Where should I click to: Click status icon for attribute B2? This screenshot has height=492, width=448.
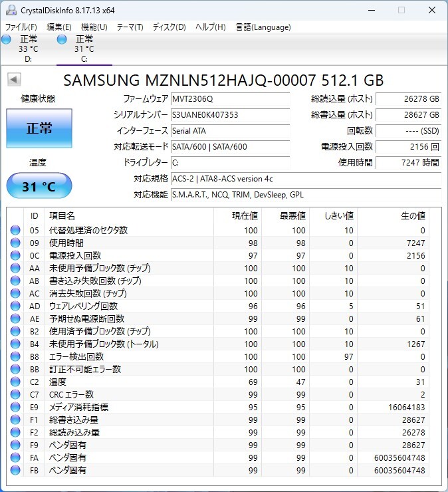pos(15,331)
